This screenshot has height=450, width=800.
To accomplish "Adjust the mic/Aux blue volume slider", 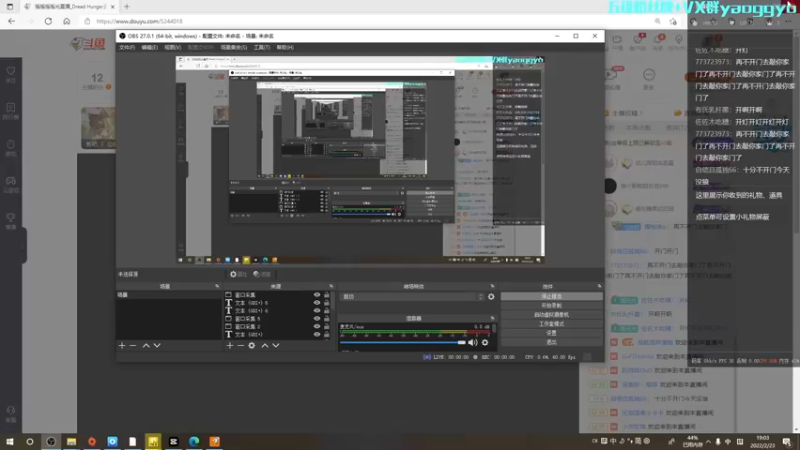I will [x=403, y=342].
